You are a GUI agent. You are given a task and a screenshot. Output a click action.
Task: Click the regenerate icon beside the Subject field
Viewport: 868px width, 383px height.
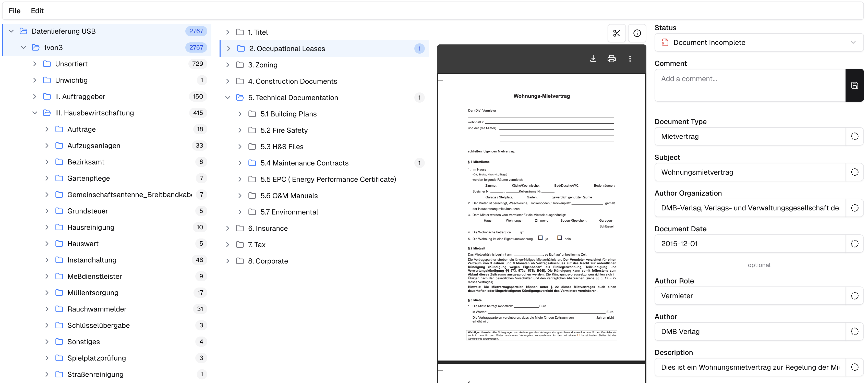pyautogui.click(x=854, y=172)
